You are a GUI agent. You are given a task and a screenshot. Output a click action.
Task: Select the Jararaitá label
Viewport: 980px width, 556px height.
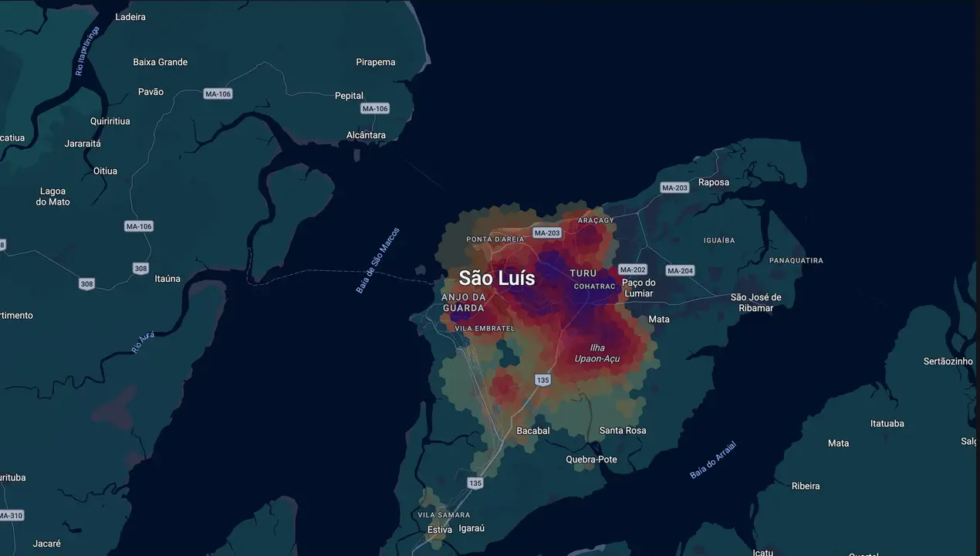(83, 144)
